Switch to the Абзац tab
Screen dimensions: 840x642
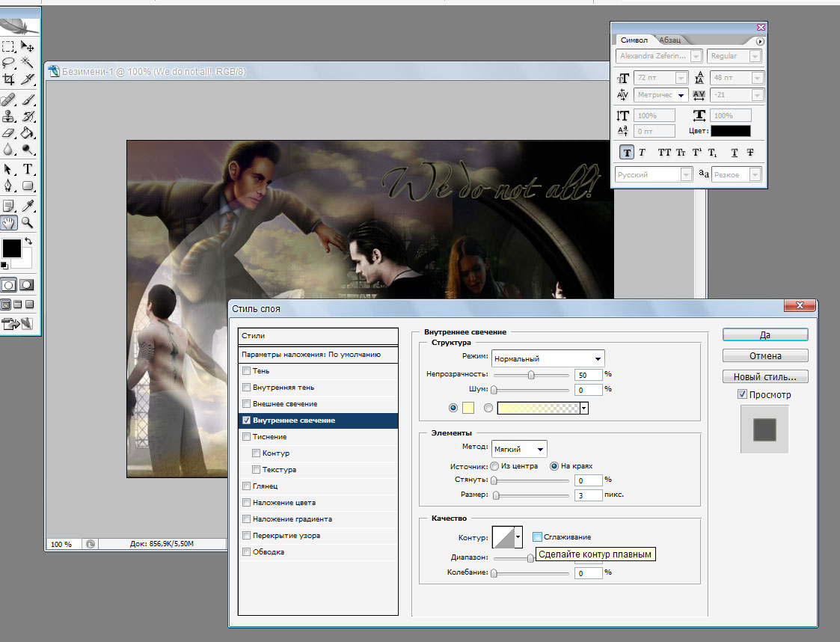click(670, 40)
